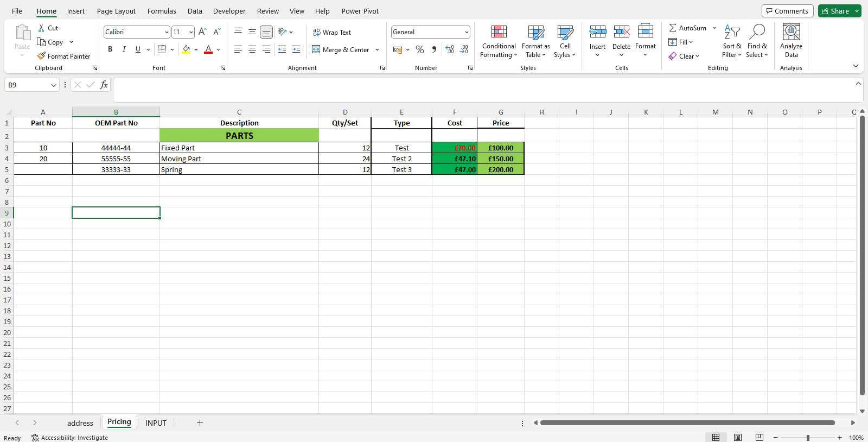Apply the red font color swatch
Viewport: 868px width, 442px height.
point(208,49)
